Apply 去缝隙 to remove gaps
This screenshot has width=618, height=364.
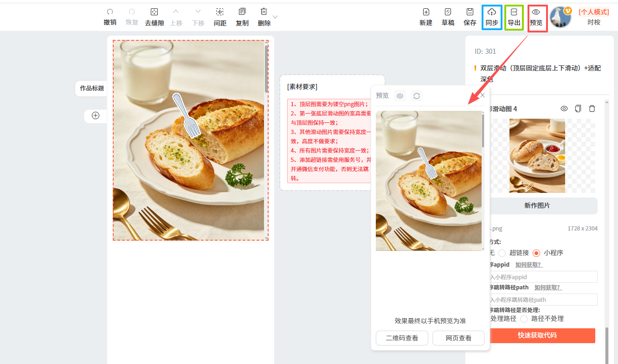click(154, 17)
